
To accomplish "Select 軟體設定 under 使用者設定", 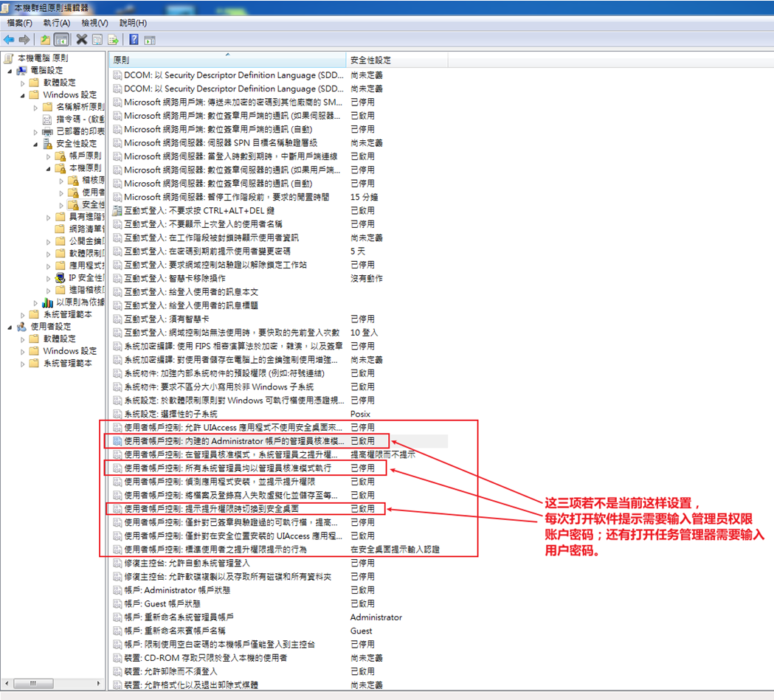I will (52, 339).
